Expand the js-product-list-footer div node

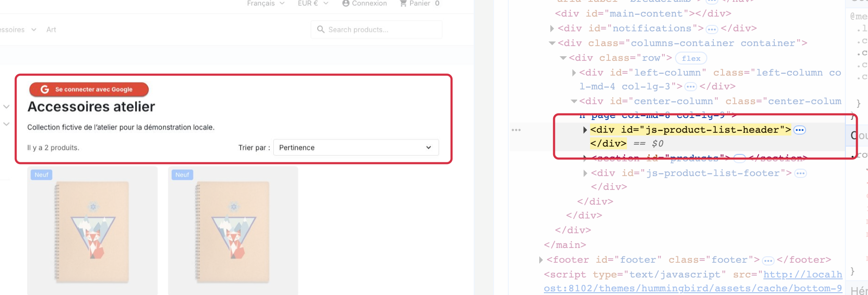(585, 173)
